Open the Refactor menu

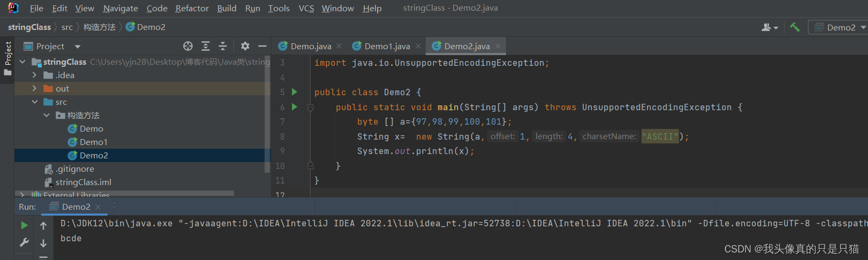click(192, 8)
